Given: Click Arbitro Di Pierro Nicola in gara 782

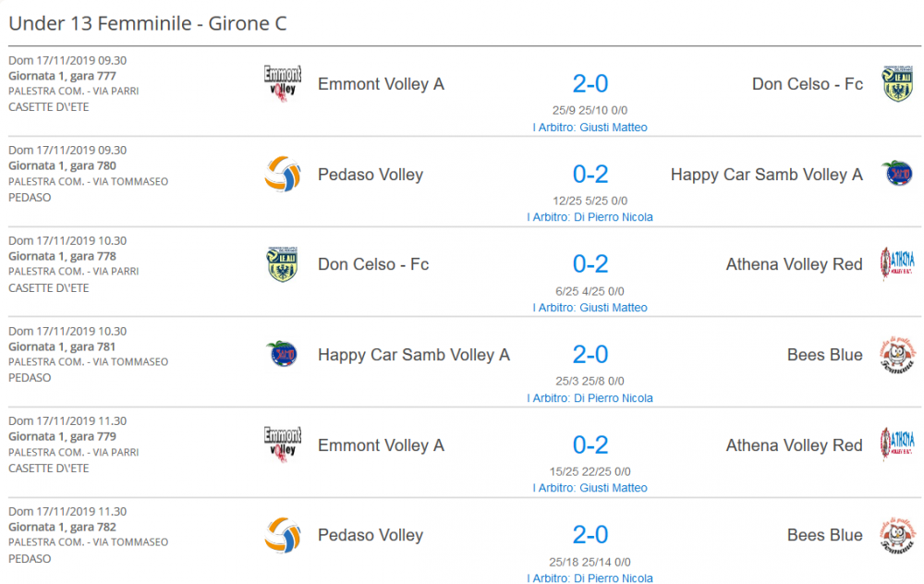Looking at the screenshot, I should [590, 578].
